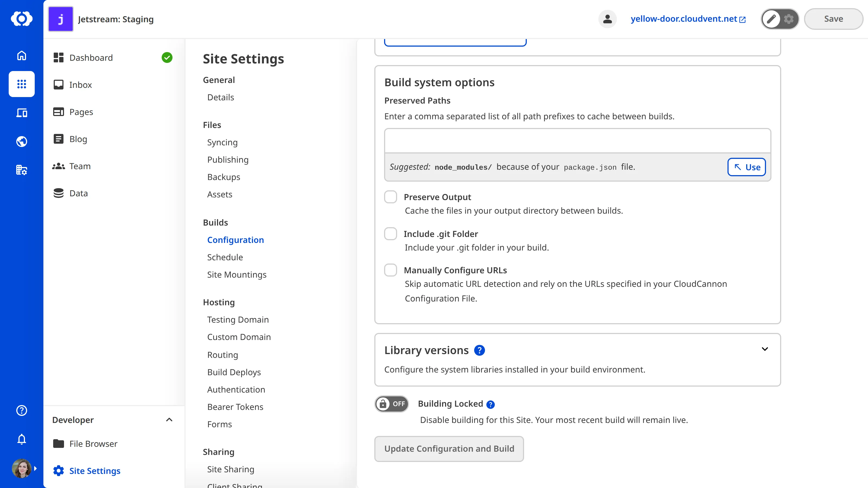Click the user account icon in header
This screenshot has height=488, width=868.
point(608,19)
